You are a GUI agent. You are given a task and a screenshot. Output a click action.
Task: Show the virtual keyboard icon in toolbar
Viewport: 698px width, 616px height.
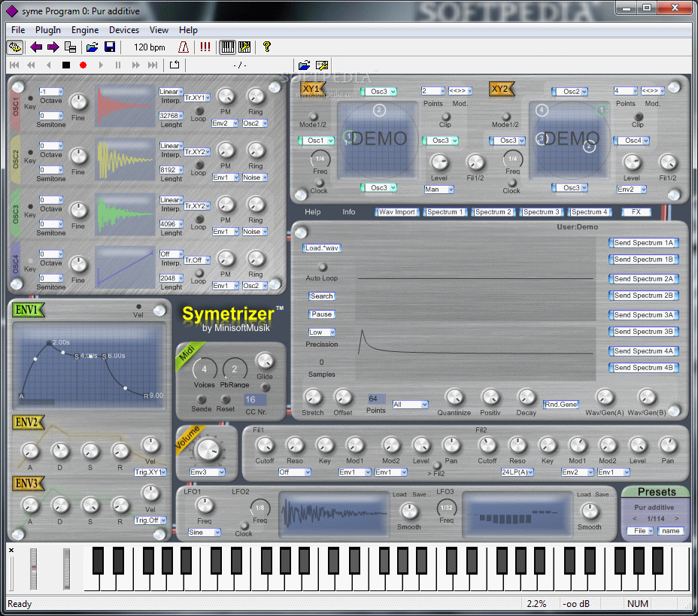tap(227, 47)
